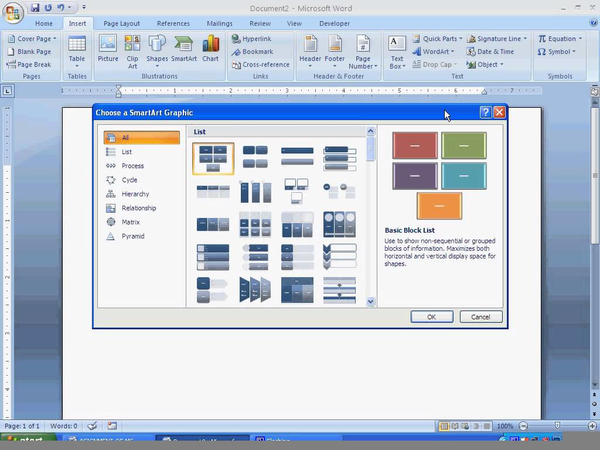
Task: Click Cancel in SmartArt dialog
Action: tap(480, 317)
